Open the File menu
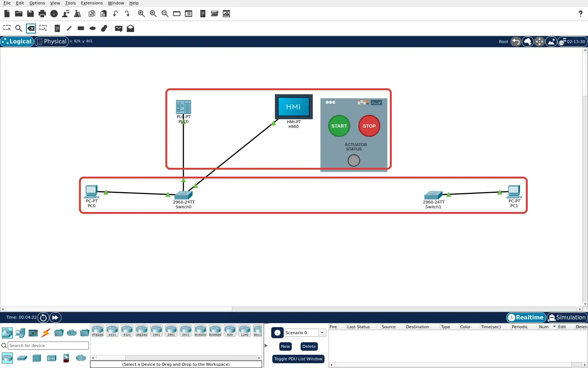This screenshot has height=368, width=588. point(7,3)
